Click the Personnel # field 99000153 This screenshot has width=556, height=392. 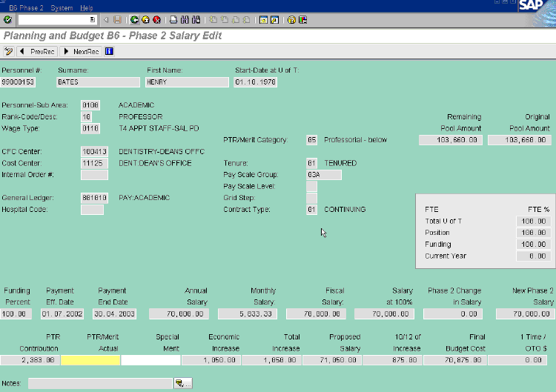(18, 82)
